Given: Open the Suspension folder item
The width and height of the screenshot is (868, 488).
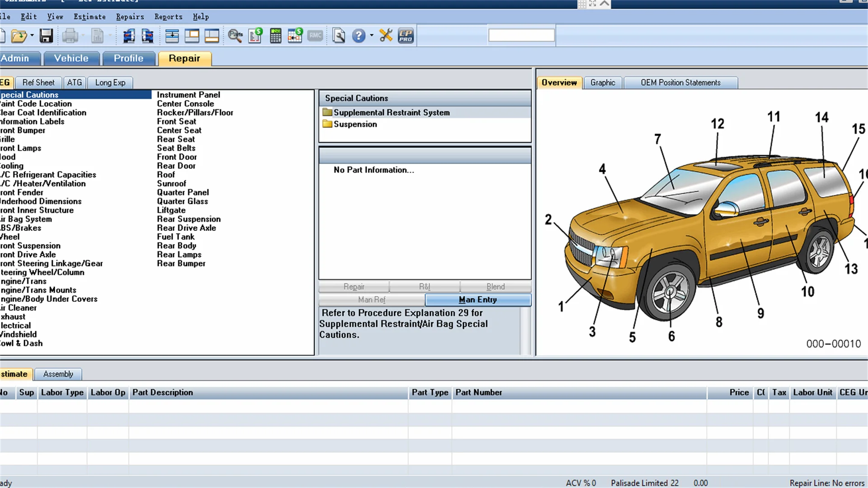Looking at the screenshot, I should pos(355,124).
